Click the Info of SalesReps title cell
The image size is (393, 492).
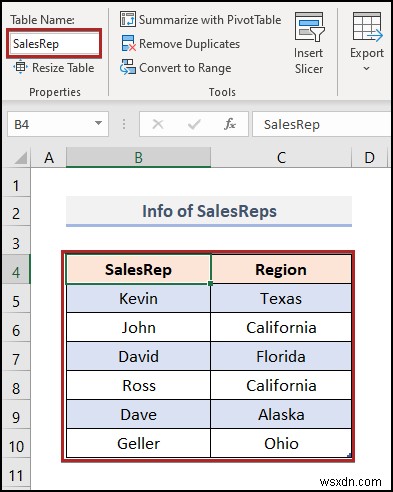click(x=209, y=211)
